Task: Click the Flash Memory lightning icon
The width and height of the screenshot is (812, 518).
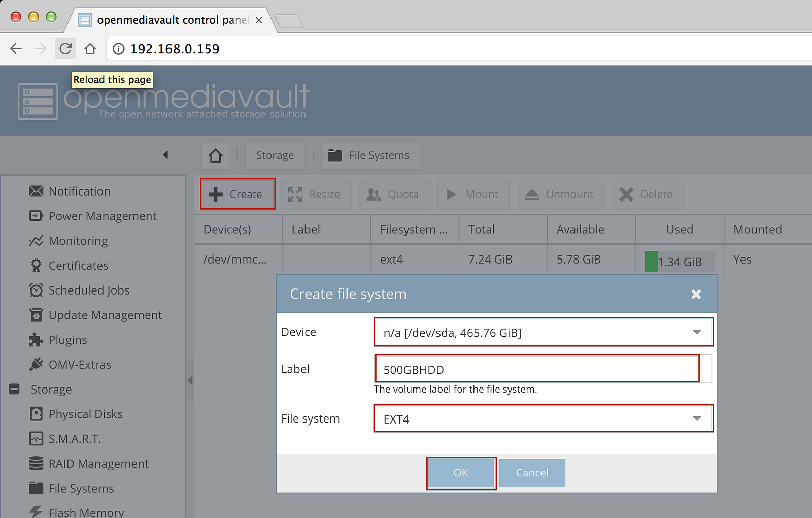Action: [36, 511]
